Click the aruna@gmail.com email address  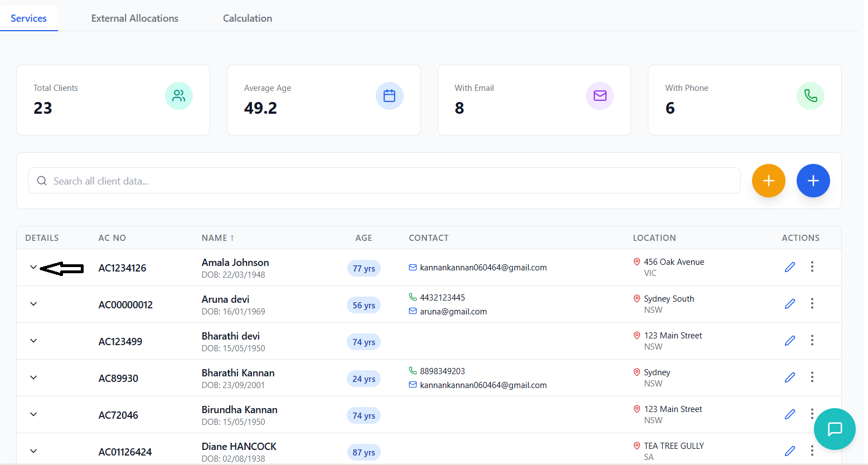[453, 312]
